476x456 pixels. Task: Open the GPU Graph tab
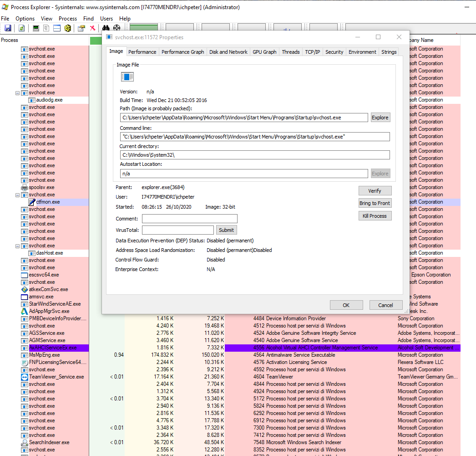coord(264,52)
